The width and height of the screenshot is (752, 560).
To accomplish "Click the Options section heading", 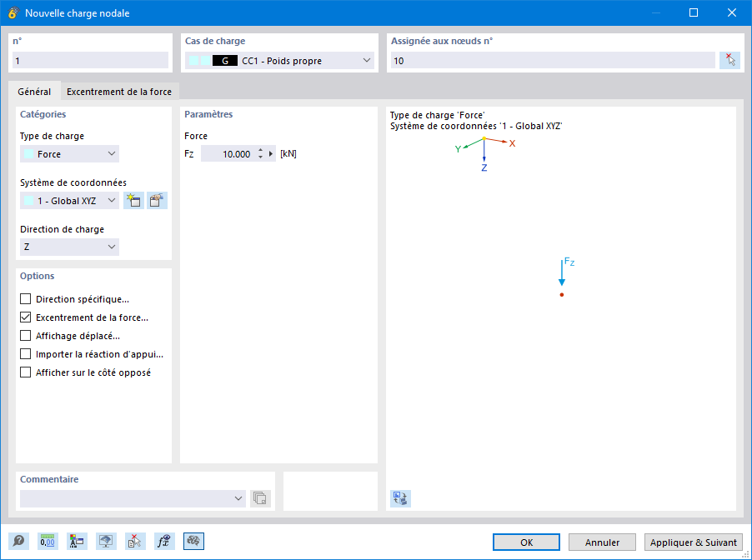I will pyautogui.click(x=38, y=276).
